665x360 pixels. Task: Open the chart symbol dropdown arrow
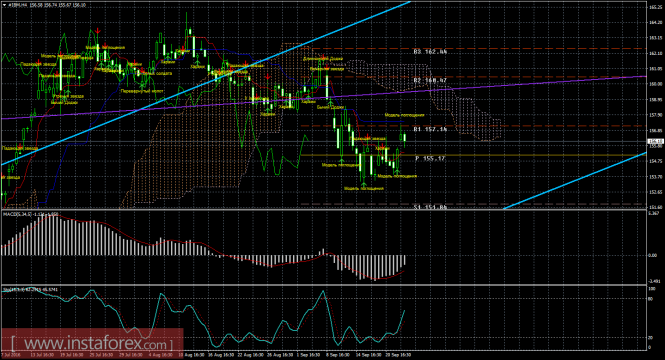4,5
